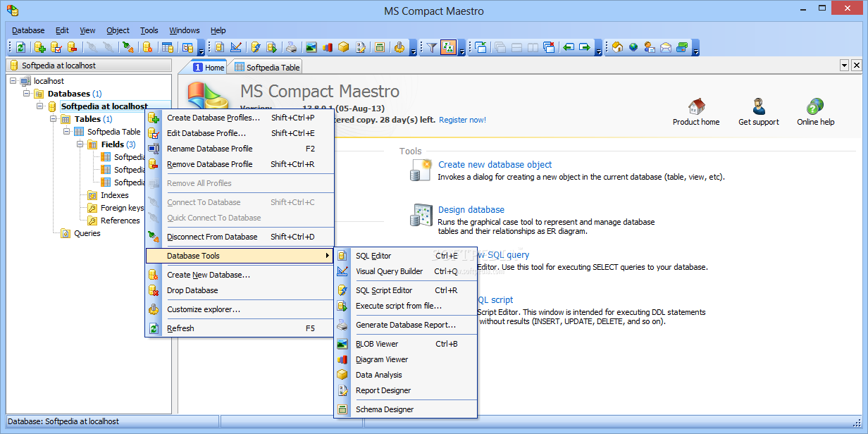Collapse the Tables (1) tree node
Viewport: 868px width, 434px height.
(x=53, y=119)
